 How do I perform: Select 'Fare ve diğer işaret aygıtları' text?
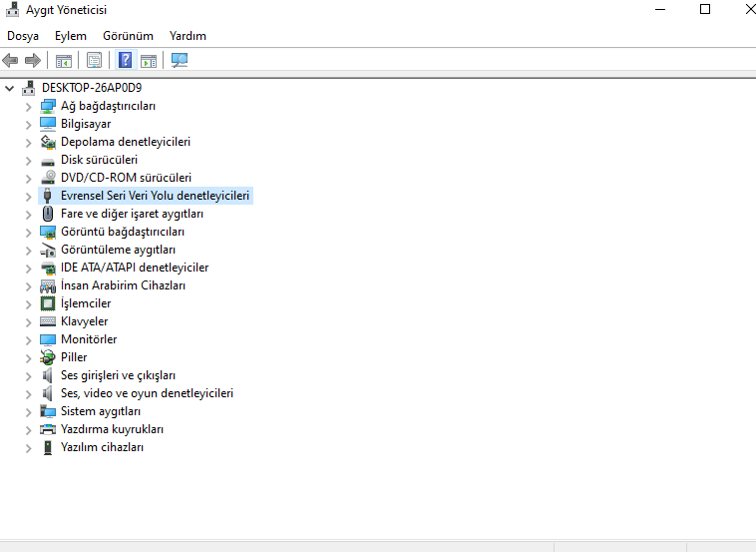click(132, 214)
